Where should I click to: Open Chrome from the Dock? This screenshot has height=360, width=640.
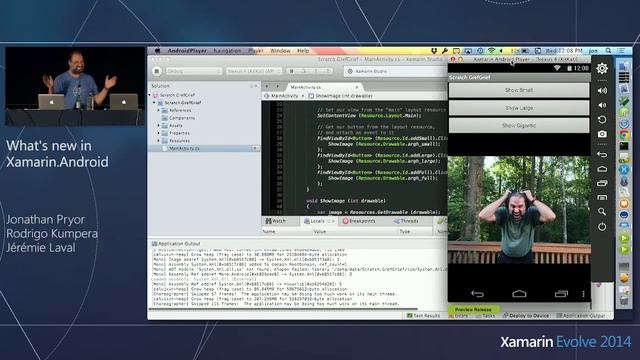pos(624,135)
